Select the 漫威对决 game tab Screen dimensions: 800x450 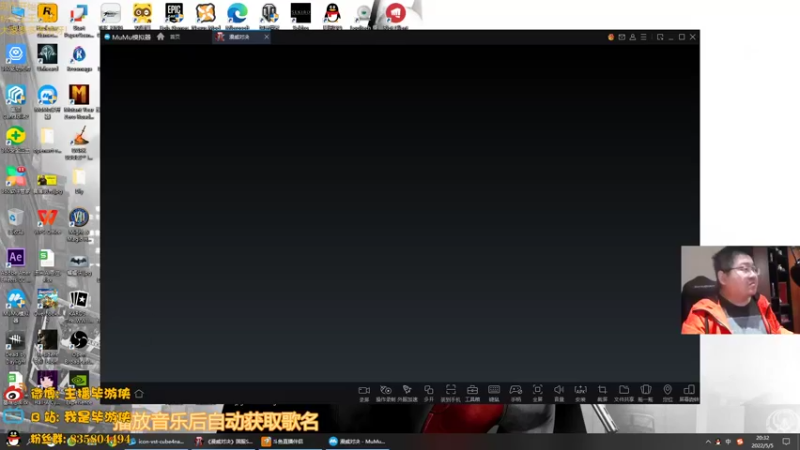[239, 37]
